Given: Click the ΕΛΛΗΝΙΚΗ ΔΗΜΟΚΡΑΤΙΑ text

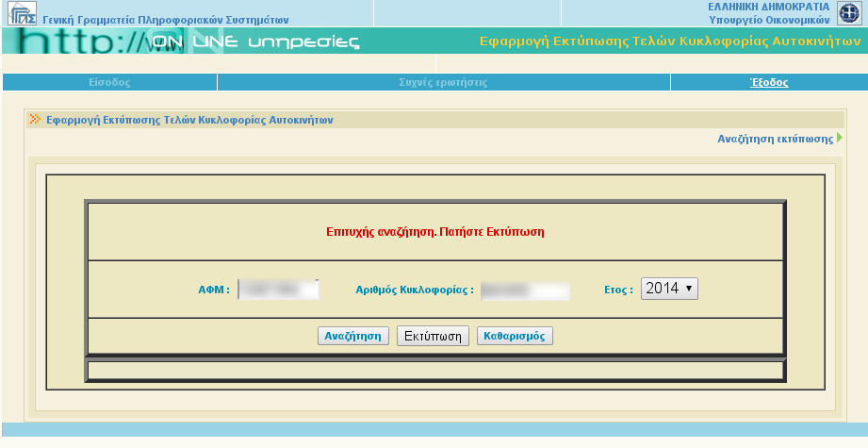Looking at the screenshot, I should [x=768, y=7].
